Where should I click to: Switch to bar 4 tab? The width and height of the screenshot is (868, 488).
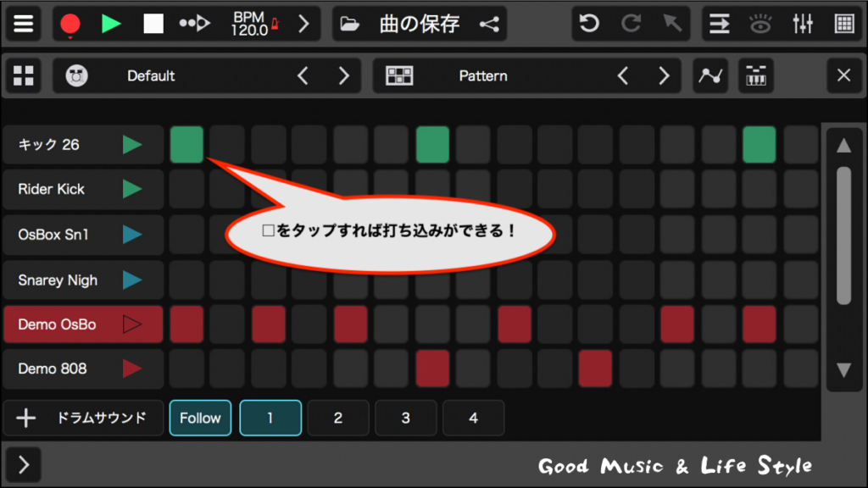click(473, 418)
